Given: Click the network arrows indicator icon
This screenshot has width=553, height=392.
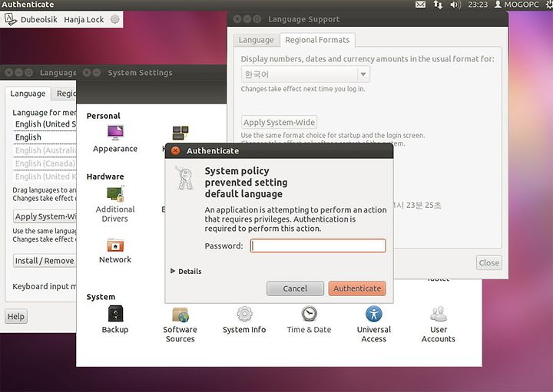Looking at the screenshot, I should tap(438, 5).
